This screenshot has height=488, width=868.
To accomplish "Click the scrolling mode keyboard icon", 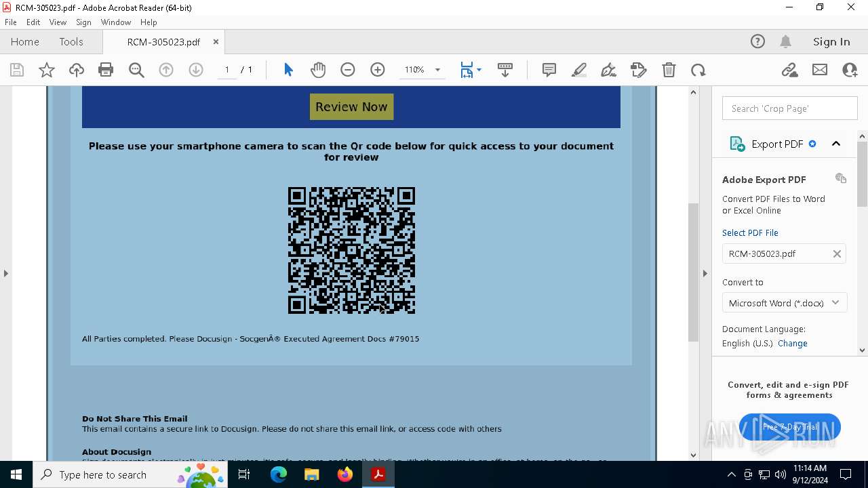I will click(x=505, y=70).
